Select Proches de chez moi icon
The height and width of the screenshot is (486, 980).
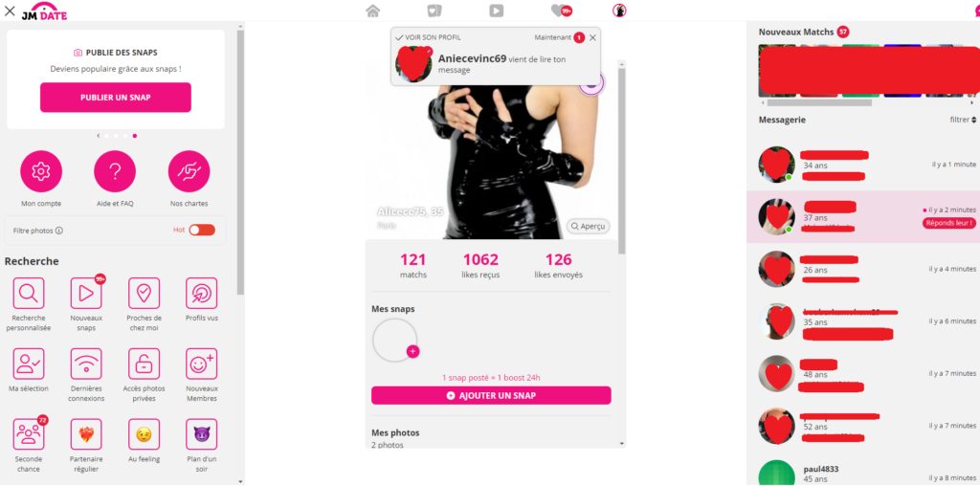click(144, 293)
